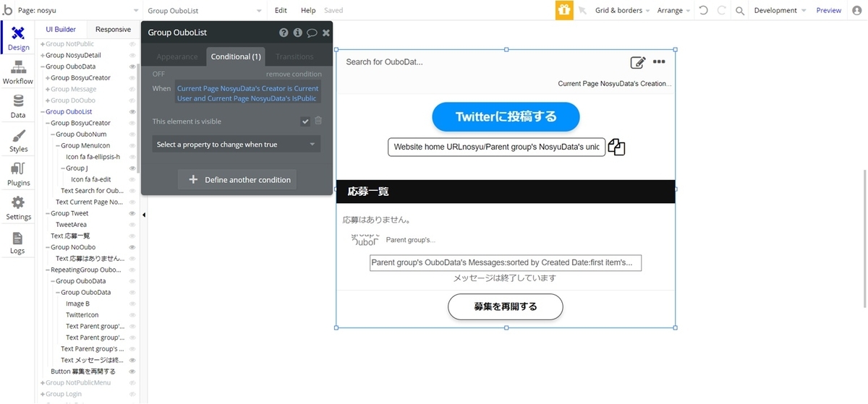Toggle the 'This element is visible' checkbox
Image resolution: width=868 pixels, height=404 pixels.
pyautogui.click(x=305, y=121)
